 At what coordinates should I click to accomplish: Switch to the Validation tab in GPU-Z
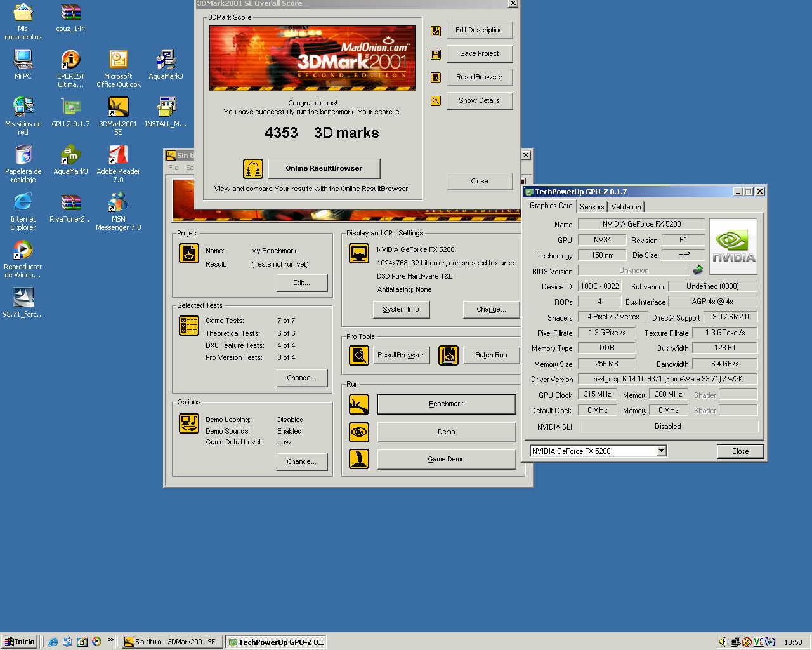click(x=626, y=207)
